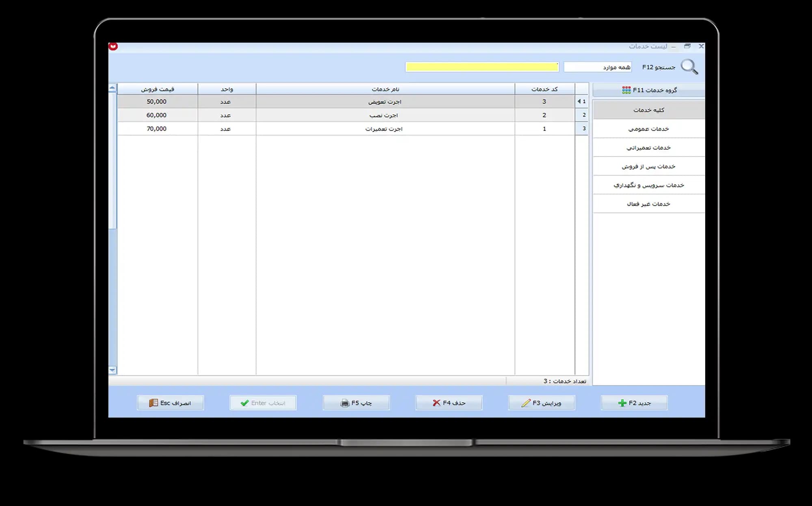Click the نام خدمات column header
This screenshot has height=506, width=812.
pos(385,89)
